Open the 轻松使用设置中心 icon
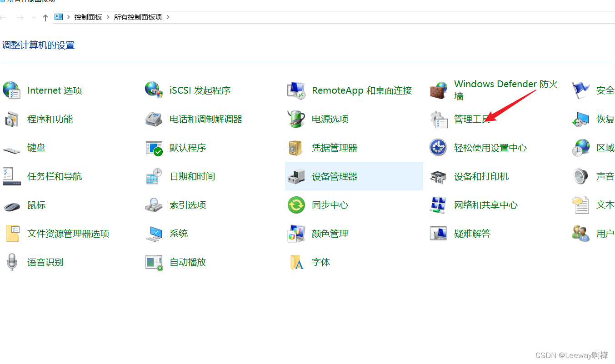 438,147
